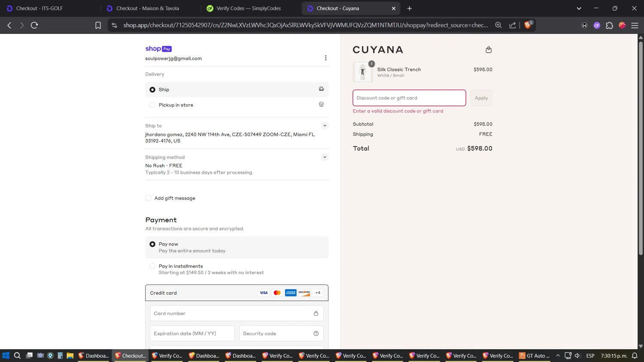Click the Apply discount button

(481, 98)
